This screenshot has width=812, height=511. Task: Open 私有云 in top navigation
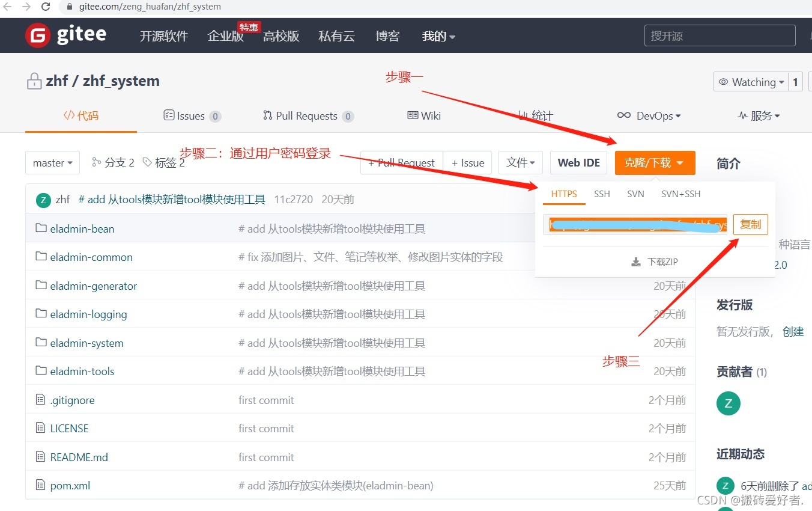click(x=337, y=36)
